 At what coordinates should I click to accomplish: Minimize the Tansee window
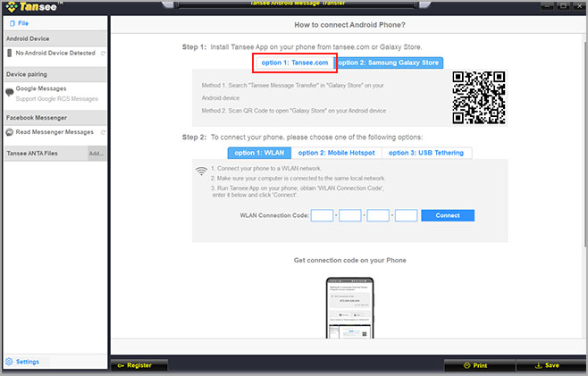tap(547, 6)
